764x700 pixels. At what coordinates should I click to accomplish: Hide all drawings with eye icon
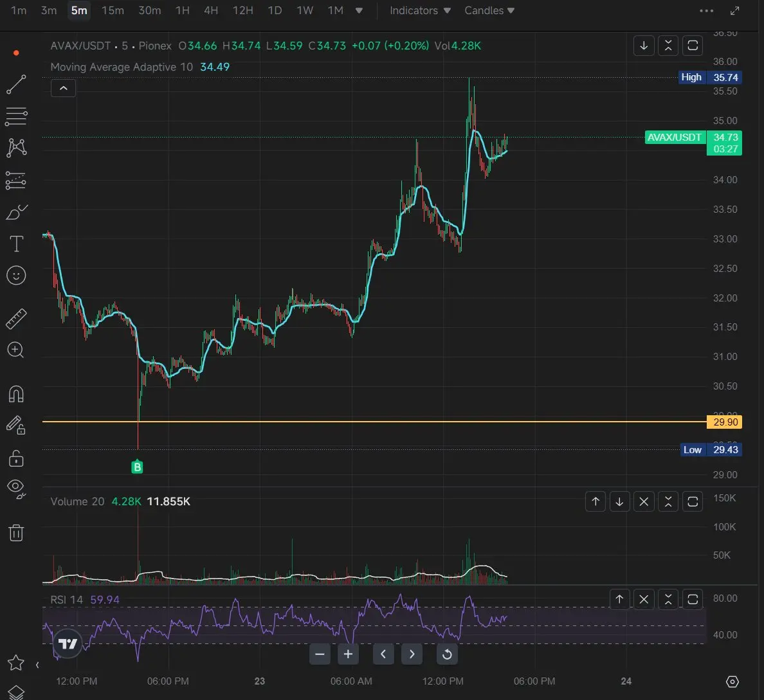pyautogui.click(x=16, y=488)
